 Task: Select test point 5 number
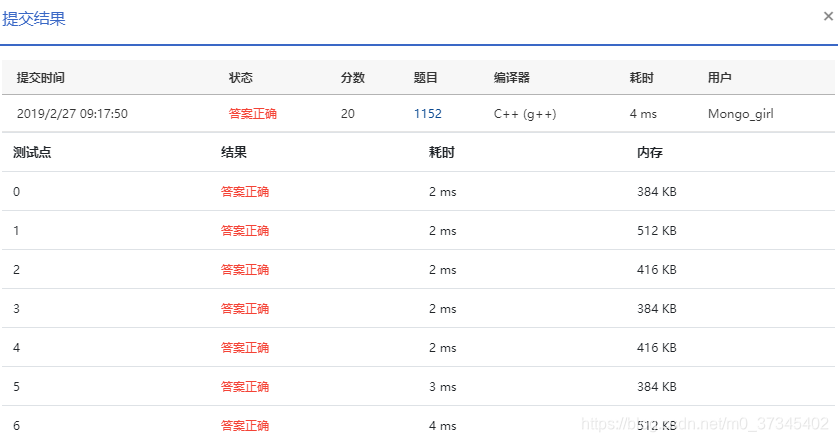(17, 387)
